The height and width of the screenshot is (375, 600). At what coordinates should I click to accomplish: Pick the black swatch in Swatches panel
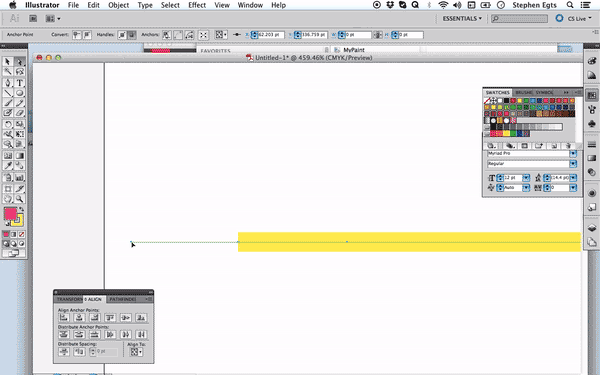(506, 101)
